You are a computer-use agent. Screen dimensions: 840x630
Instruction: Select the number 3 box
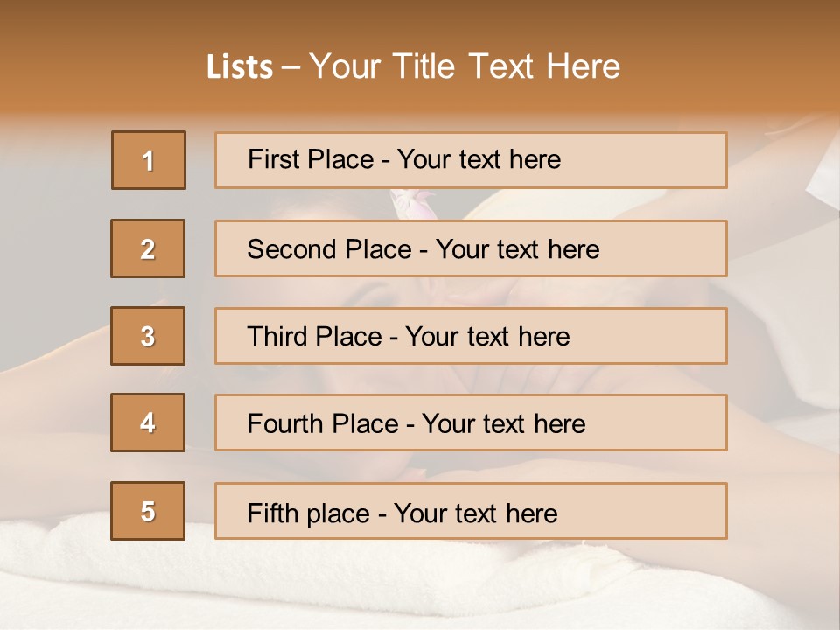point(148,336)
